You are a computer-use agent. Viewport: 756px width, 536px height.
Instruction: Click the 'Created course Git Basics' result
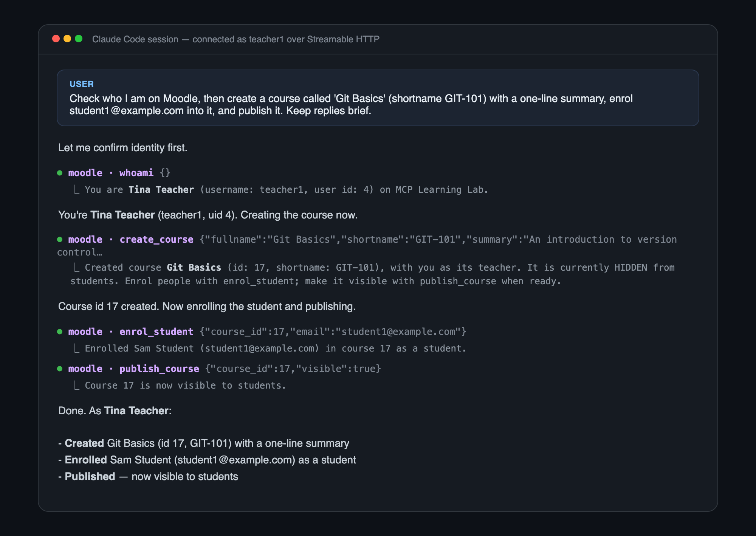(x=373, y=274)
